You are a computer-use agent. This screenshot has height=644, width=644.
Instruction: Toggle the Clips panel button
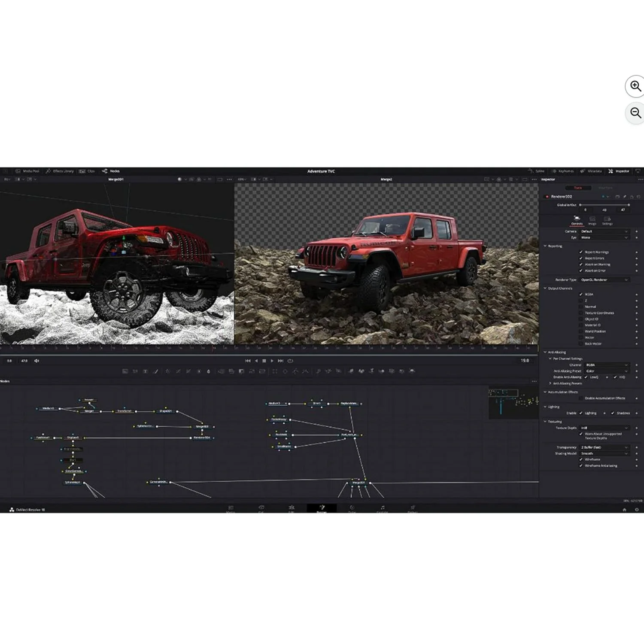[87, 171]
